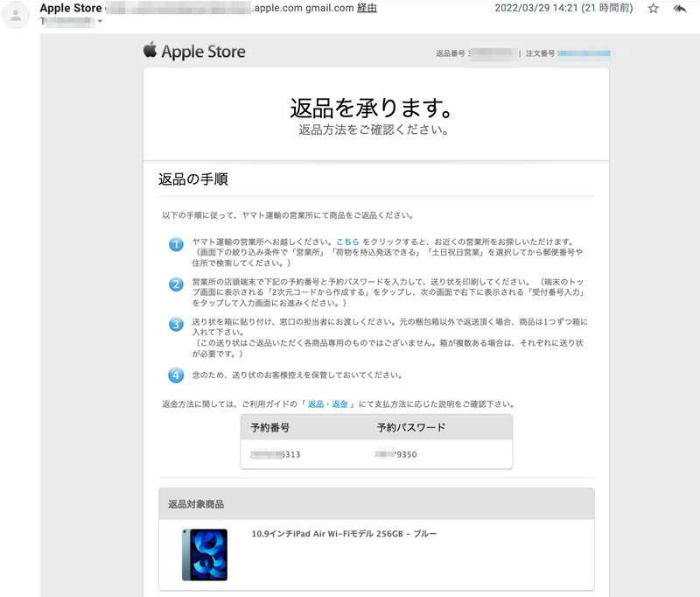Click the 予約パスワード column header
The width and height of the screenshot is (700, 597).
(411, 427)
